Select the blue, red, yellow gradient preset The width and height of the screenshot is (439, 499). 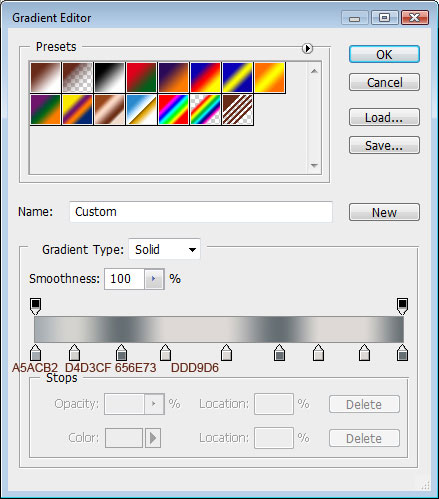click(x=205, y=78)
